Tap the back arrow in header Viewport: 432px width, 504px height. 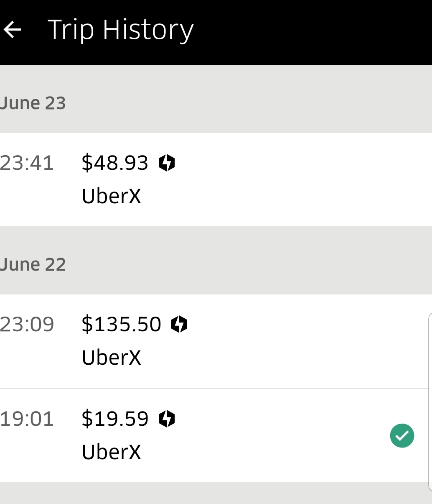13,30
